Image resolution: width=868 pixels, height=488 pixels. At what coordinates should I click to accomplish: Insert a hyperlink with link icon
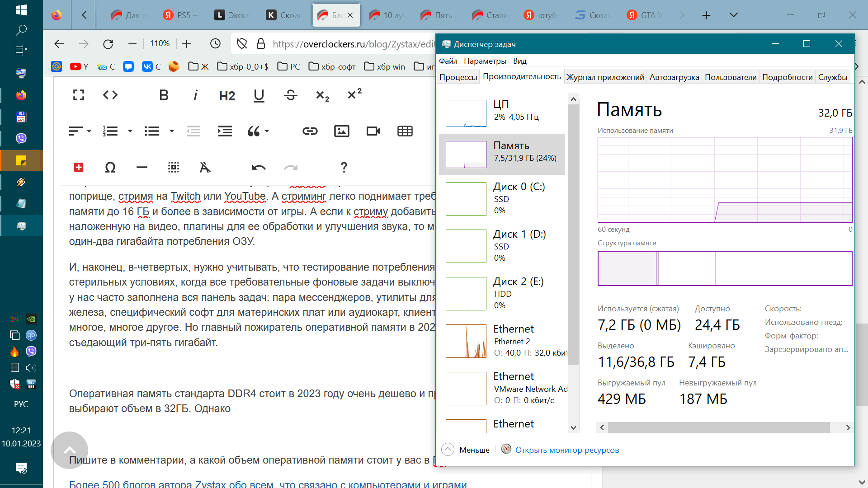tap(310, 131)
